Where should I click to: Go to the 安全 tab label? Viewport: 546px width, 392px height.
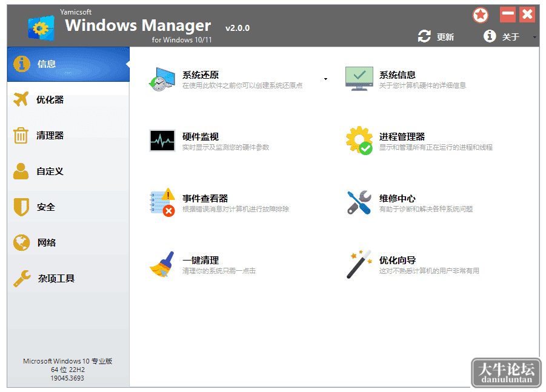pos(46,207)
